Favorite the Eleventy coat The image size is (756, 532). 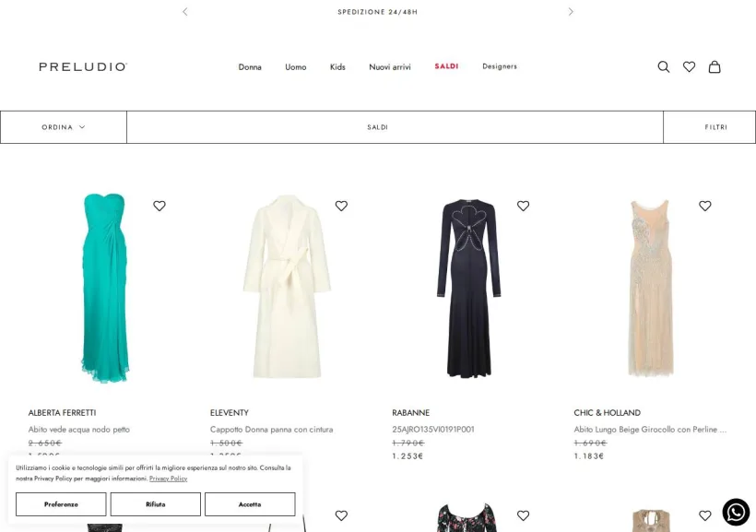coord(341,206)
